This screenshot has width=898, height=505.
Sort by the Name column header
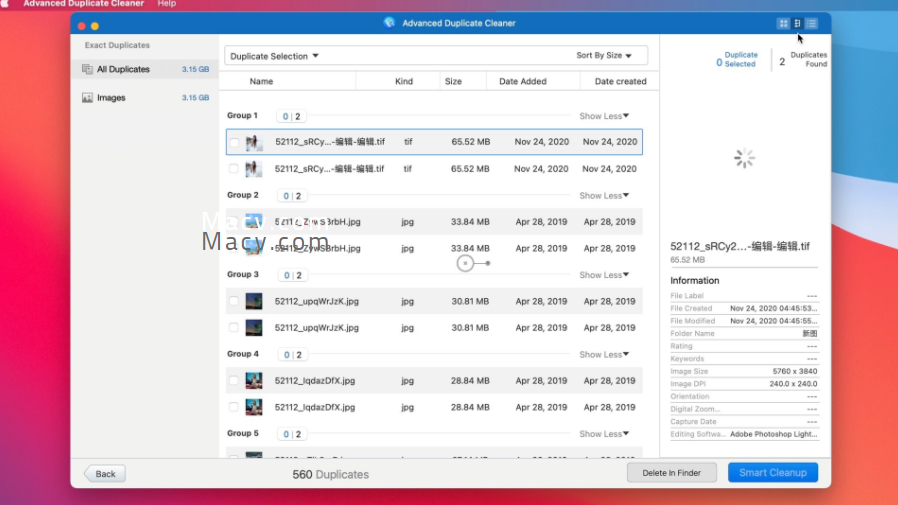pos(261,81)
